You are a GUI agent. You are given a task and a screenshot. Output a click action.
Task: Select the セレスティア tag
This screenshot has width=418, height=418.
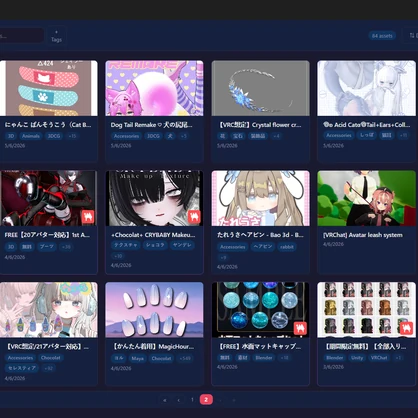click(x=22, y=368)
